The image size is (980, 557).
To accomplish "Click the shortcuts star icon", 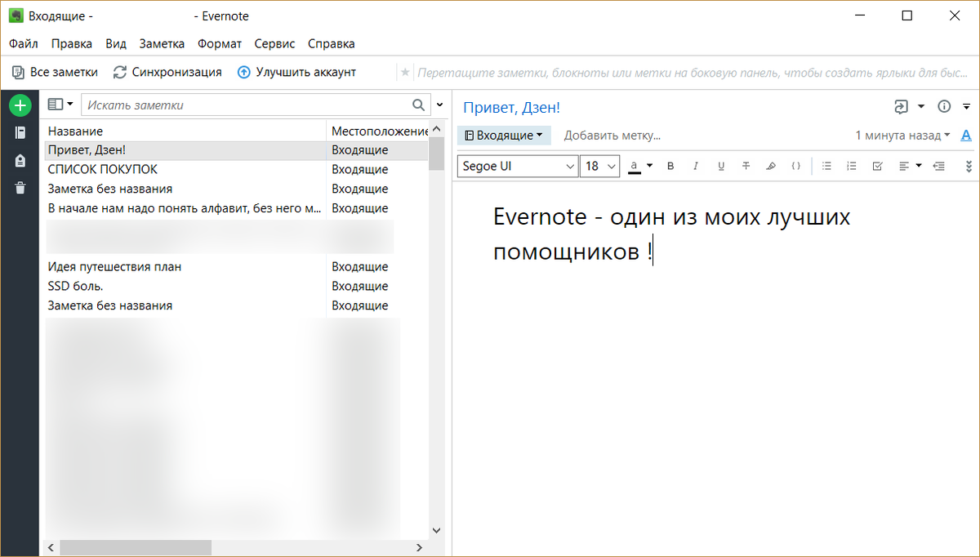I will (405, 72).
